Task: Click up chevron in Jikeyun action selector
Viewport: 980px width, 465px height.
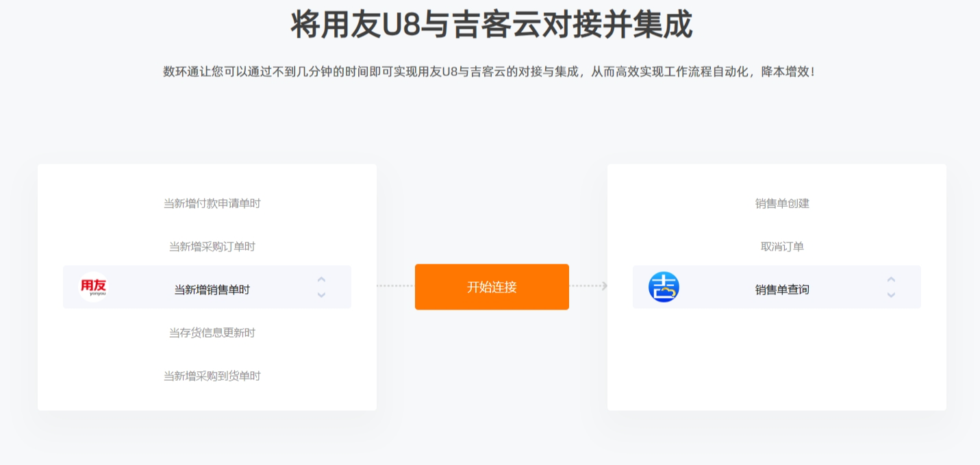Action: (x=891, y=279)
